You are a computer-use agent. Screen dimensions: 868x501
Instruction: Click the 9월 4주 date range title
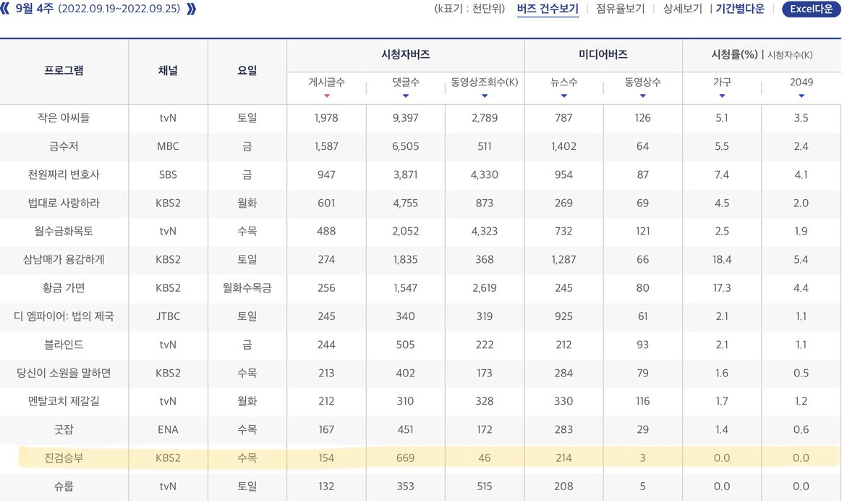click(x=98, y=9)
